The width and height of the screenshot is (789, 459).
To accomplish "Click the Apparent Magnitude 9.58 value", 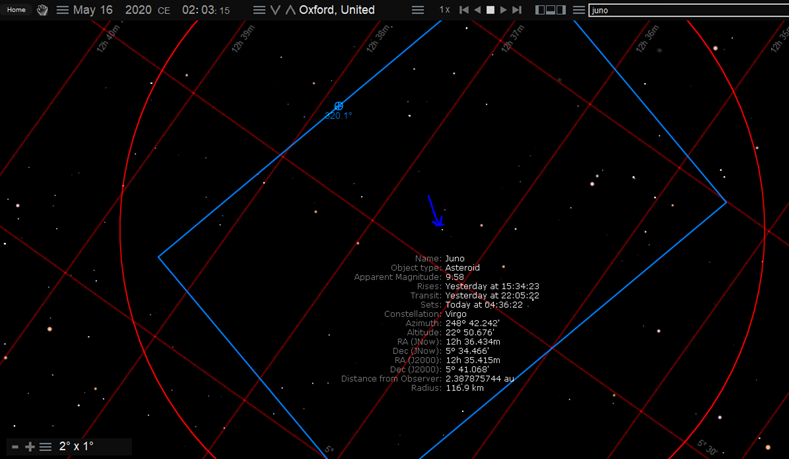I will point(454,277).
